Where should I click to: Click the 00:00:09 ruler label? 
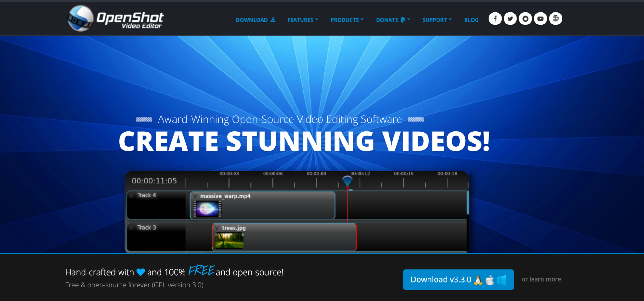tap(316, 174)
